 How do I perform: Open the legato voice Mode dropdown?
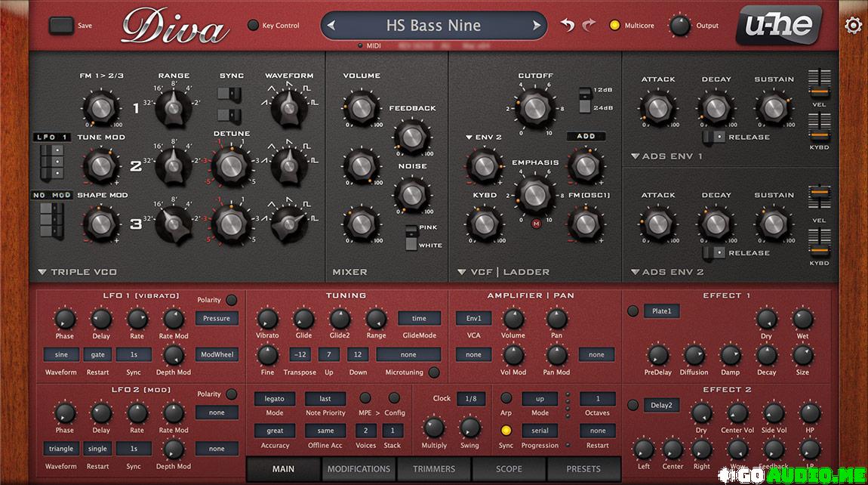(275, 399)
